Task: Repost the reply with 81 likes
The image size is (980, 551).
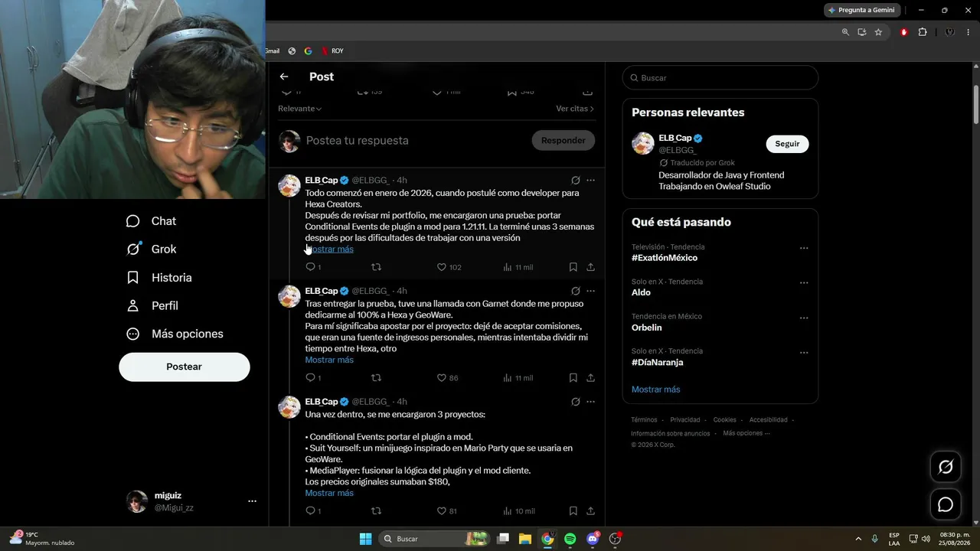Action: pos(376,511)
